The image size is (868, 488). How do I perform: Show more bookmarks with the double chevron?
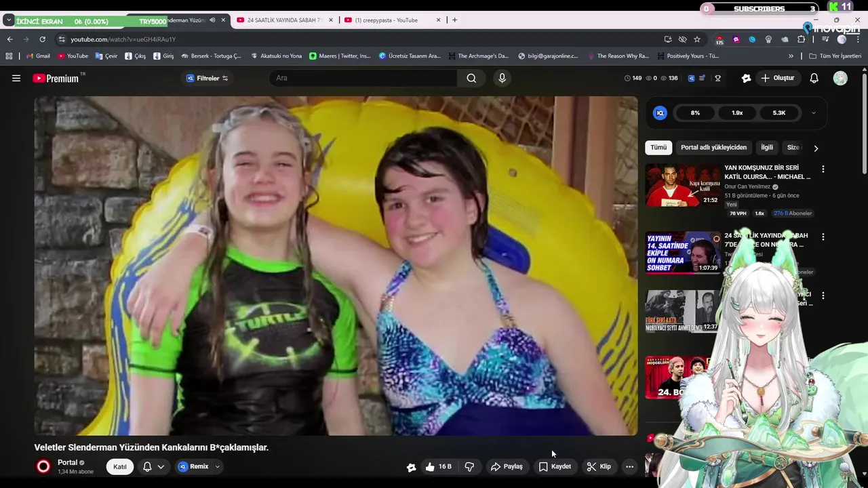791,56
